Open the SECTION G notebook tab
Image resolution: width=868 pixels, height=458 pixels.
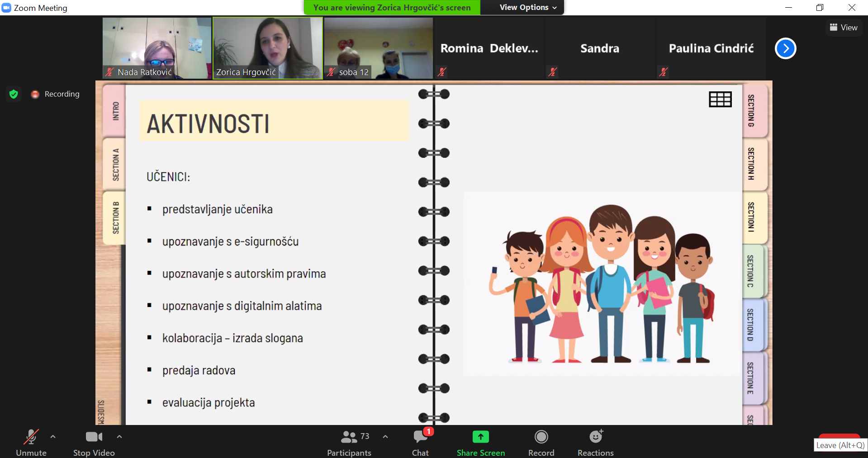pyautogui.click(x=754, y=111)
